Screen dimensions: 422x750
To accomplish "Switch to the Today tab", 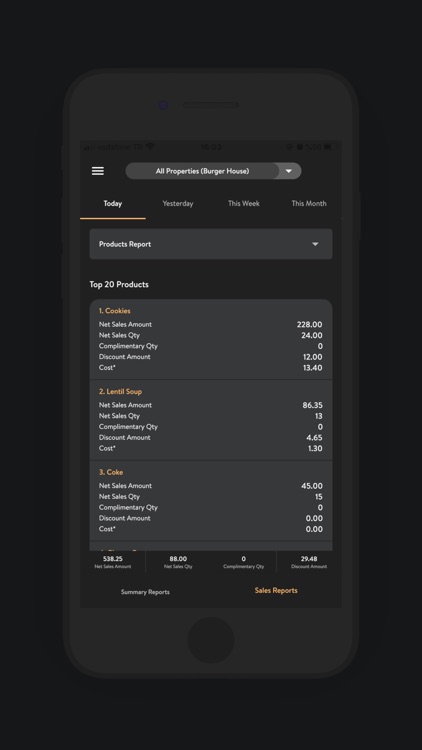I will point(112,204).
